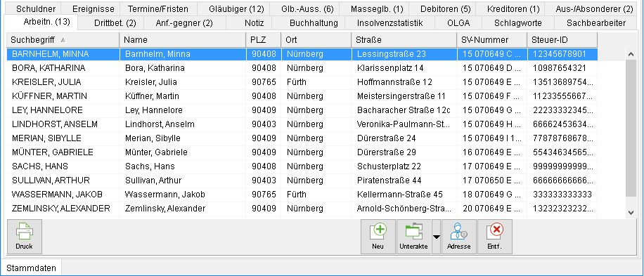The width and height of the screenshot is (644, 276).
Task: Select the MÜNTER, GABRIELE row
Action: point(302,152)
